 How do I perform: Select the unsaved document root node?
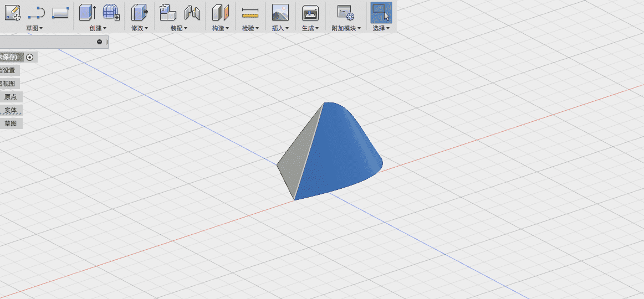(12, 58)
